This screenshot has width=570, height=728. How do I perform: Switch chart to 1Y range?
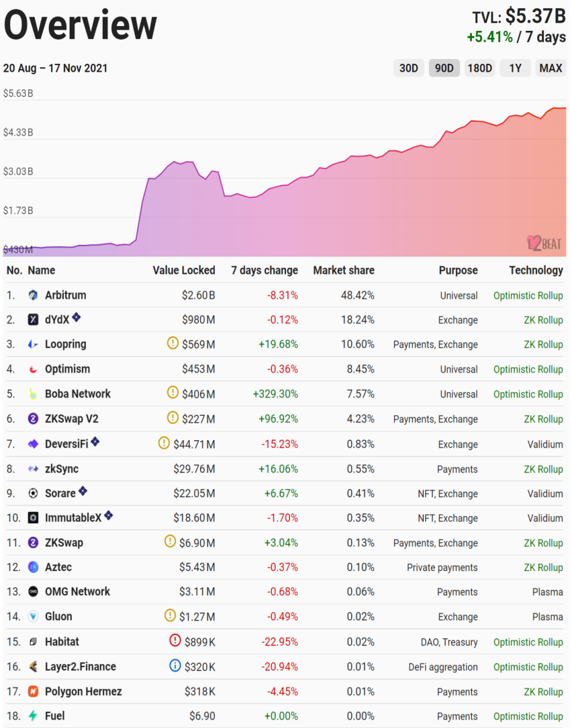(x=515, y=68)
